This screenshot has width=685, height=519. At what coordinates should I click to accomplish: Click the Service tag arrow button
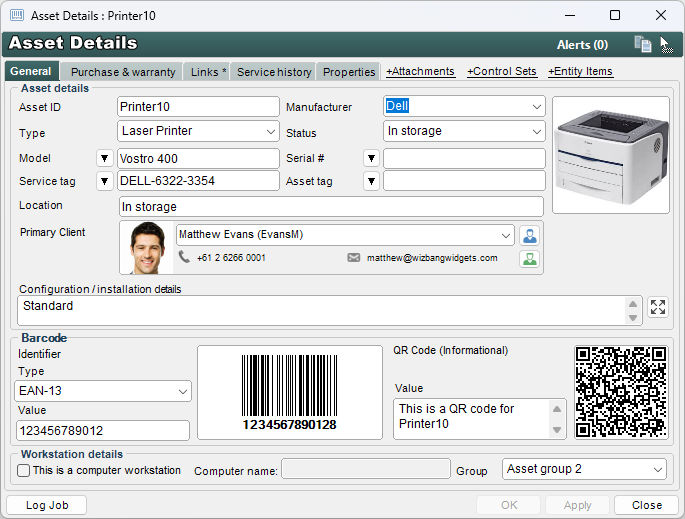[x=104, y=181]
